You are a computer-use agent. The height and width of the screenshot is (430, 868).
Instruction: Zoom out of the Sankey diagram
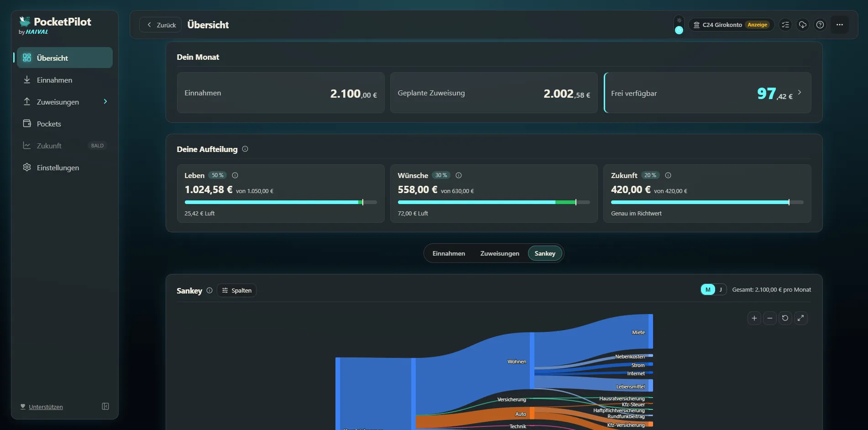769,318
